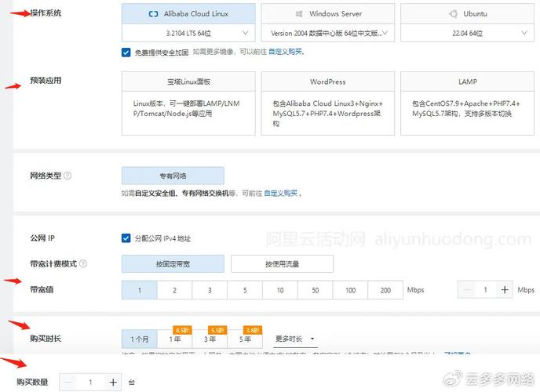Click bandwidth Mbps number input field
This screenshot has height=392, width=540.
[486, 289]
